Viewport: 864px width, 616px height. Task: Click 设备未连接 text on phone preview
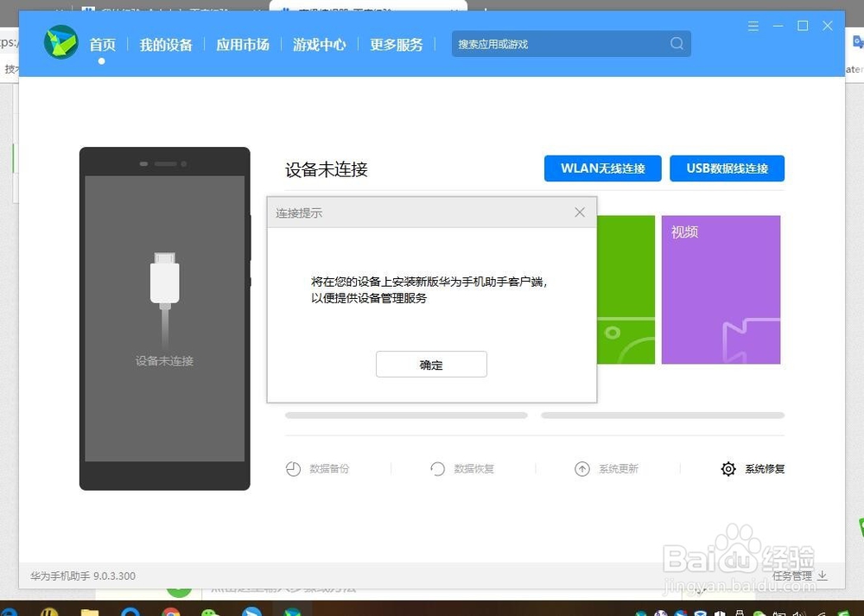pos(164,361)
